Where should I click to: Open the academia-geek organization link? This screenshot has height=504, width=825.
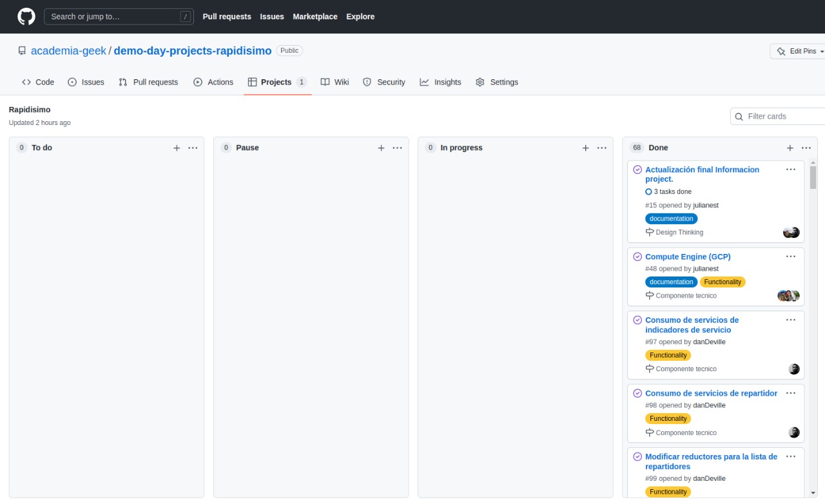[x=68, y=51]
